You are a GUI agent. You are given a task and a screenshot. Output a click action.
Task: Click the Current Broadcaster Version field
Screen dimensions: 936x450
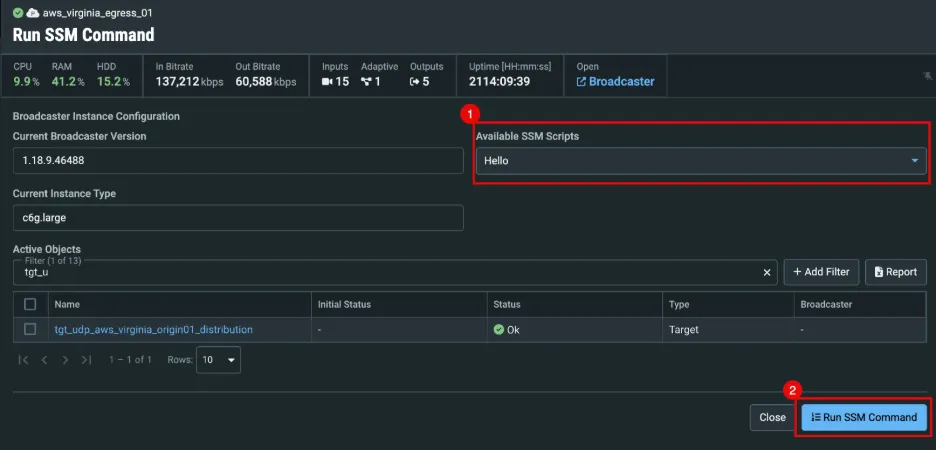tap(238, 161)
